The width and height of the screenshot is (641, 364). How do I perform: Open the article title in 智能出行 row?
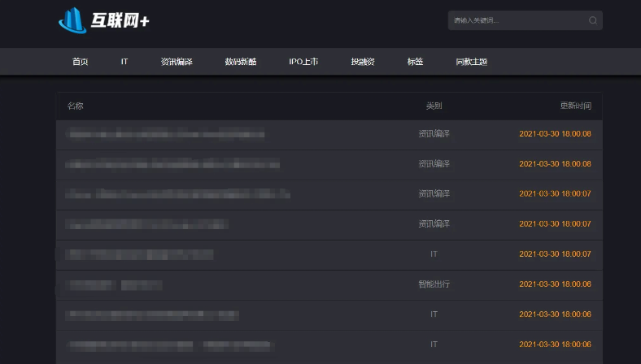[x=114, y=284]
